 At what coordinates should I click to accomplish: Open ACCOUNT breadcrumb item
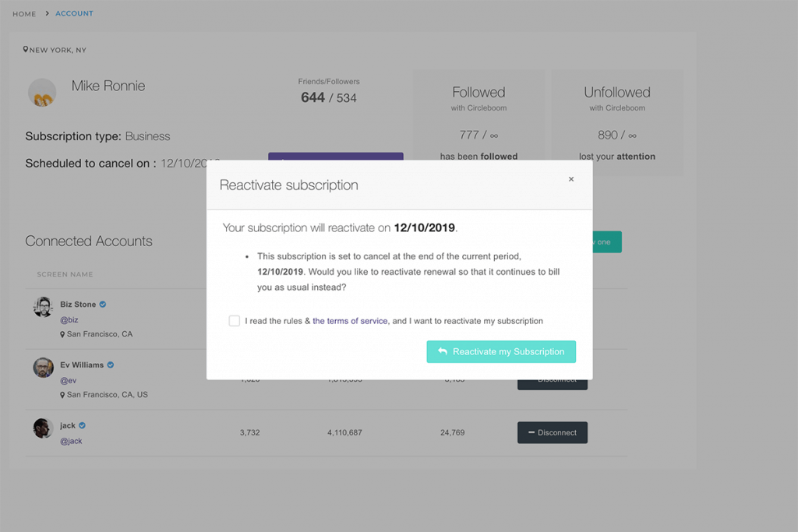(x=74, y=14)
